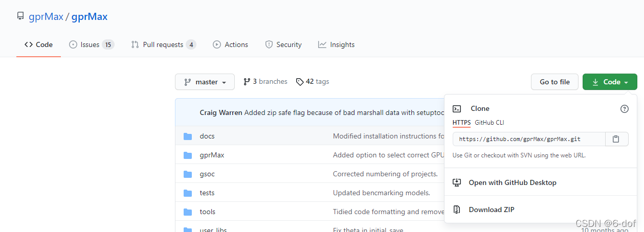Click the terminal icon beside Clone
644x232 pixels.
pos(457,109)
